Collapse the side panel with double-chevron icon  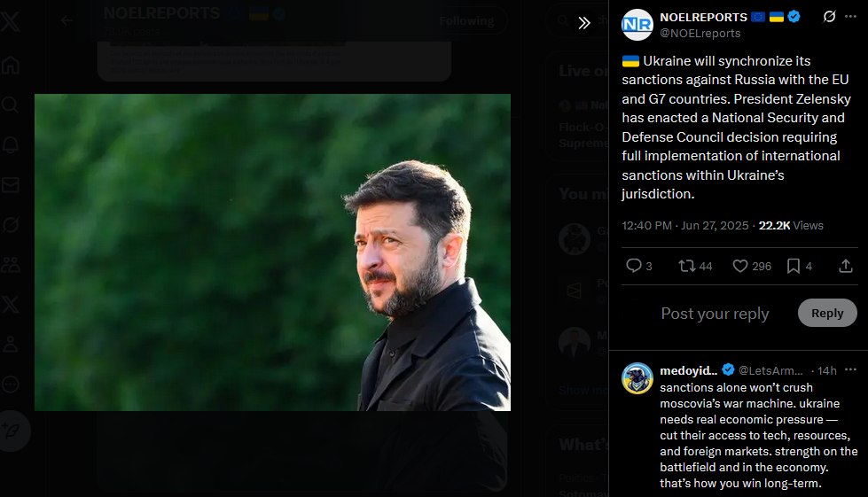click(x=584, y=23)
